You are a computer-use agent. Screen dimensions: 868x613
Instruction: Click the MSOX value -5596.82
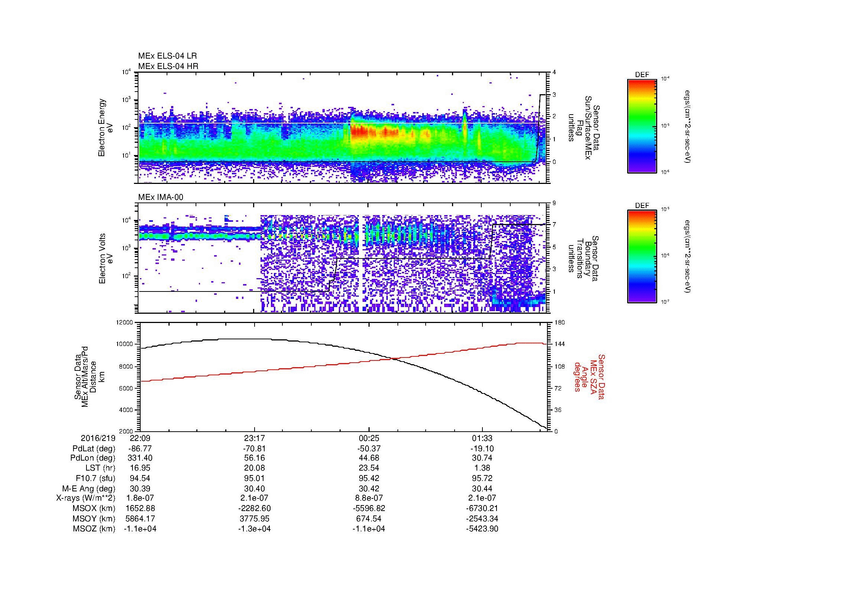369,508
